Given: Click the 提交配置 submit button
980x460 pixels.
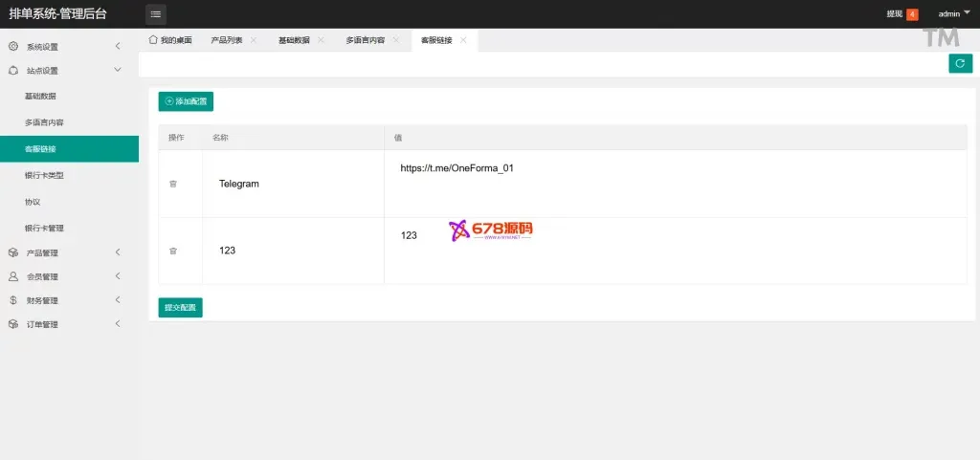Looking at the screenshot, I should pos(180,308).
